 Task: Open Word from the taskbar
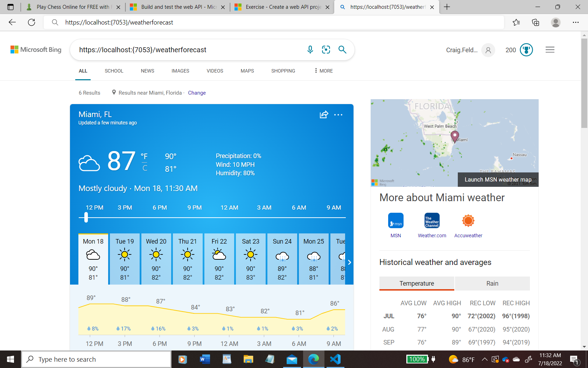tap(204, 359)
